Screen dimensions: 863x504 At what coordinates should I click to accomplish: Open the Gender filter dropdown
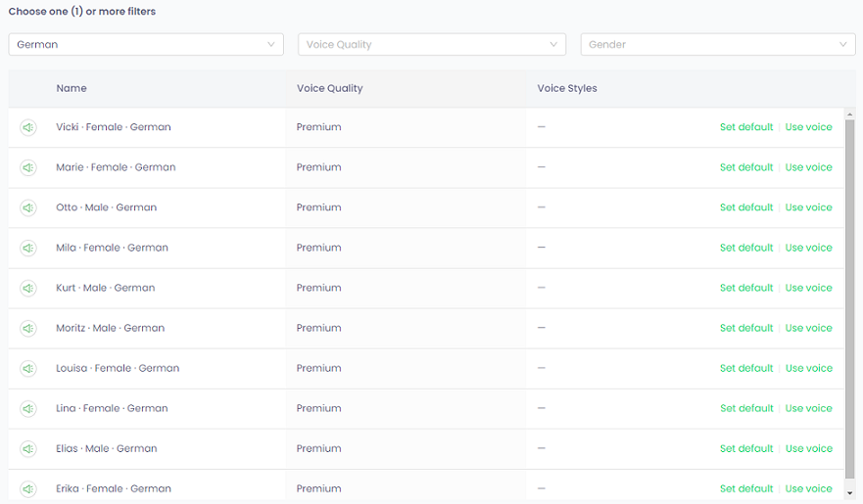pos(718,44)
